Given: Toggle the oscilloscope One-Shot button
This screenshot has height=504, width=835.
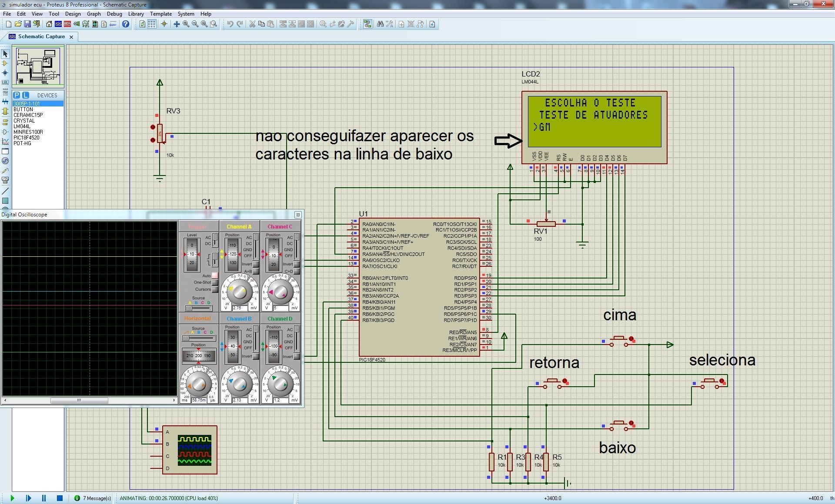Looking at the screenshot, I should click(x=215, y=282).
